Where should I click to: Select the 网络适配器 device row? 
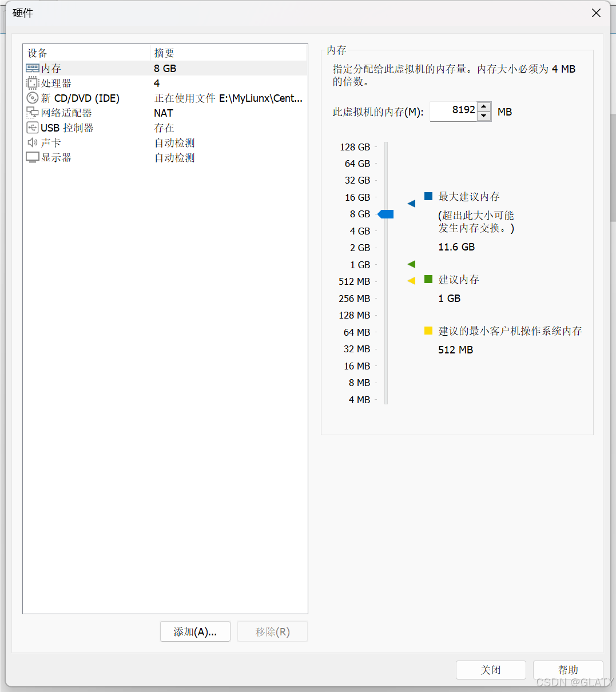(165, 113)
